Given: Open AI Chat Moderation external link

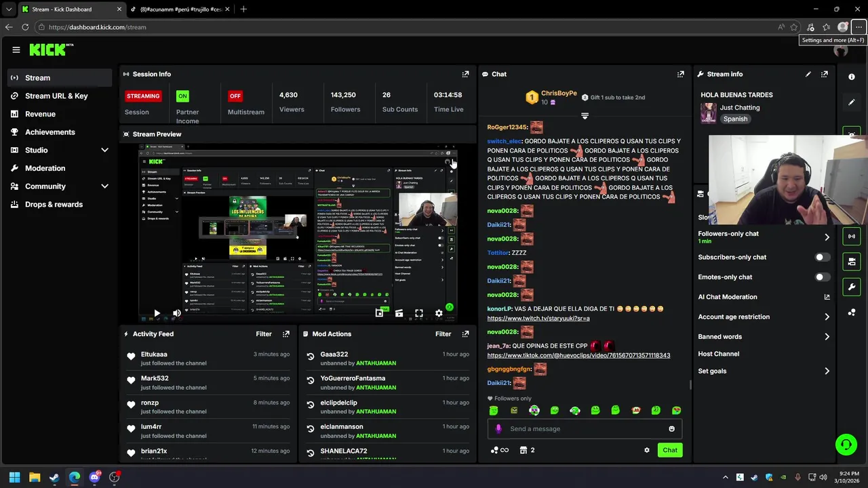Looking at the screenshot, I should pos(827,297).
